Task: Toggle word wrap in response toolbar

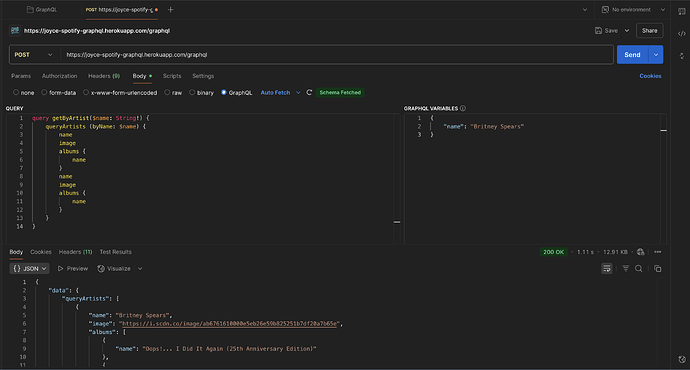Action: pos(607,268)
